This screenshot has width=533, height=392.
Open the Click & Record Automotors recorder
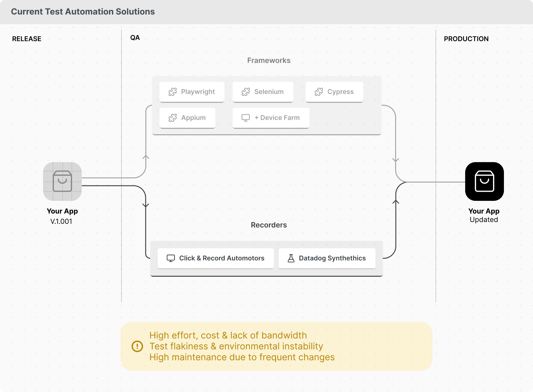click(x=216, y=258)
